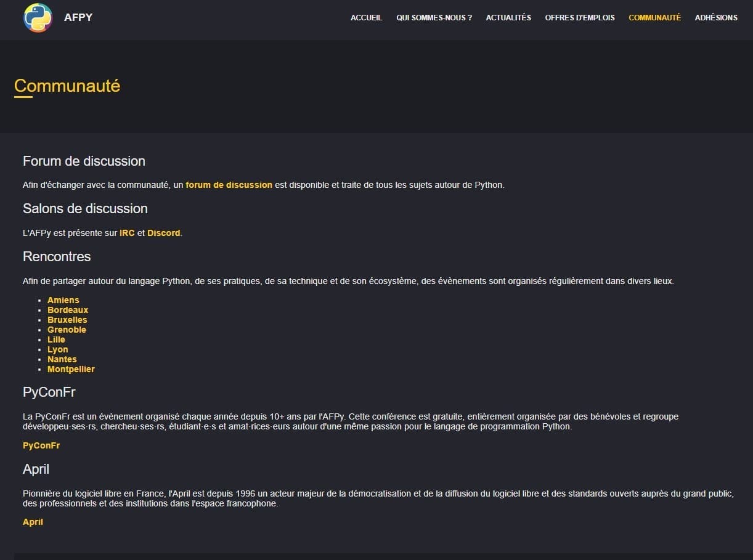The height and width of the screenshot is (560, 753).
Task: Select the Amiens meetup link
Action: tap(63, 300)
